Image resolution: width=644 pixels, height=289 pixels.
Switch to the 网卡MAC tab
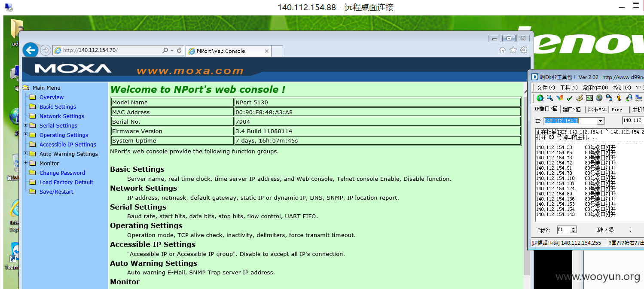597,110
